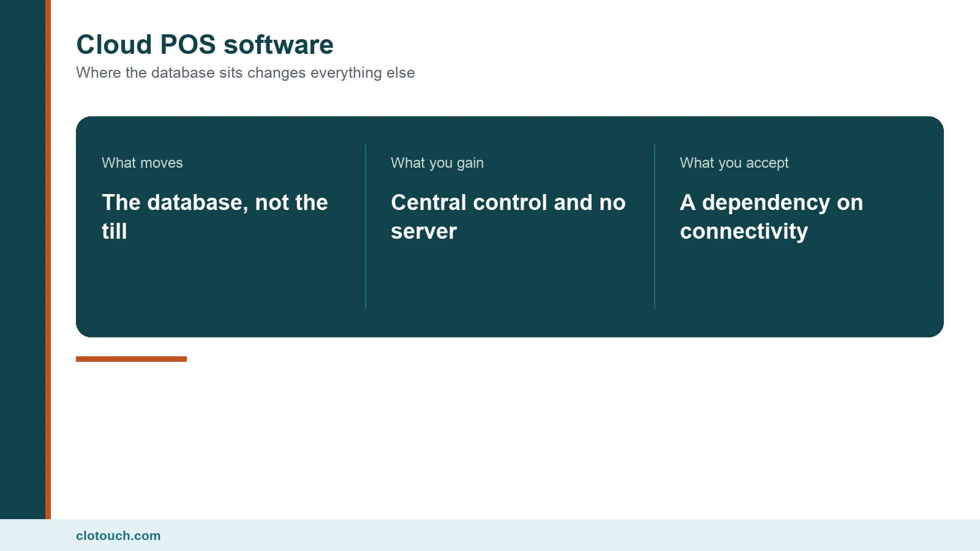Click the 'Cloud POS software' title
980x551 pixels.
tap(205, 45)
